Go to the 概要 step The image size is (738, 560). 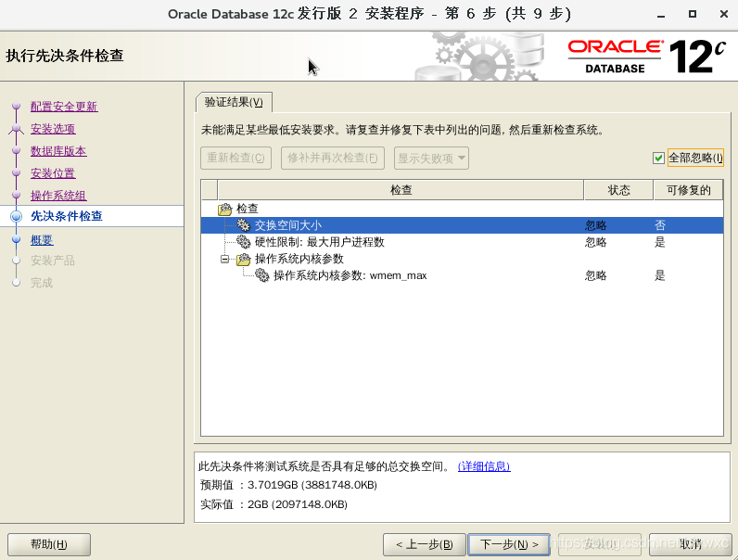[x=42, y=239]
